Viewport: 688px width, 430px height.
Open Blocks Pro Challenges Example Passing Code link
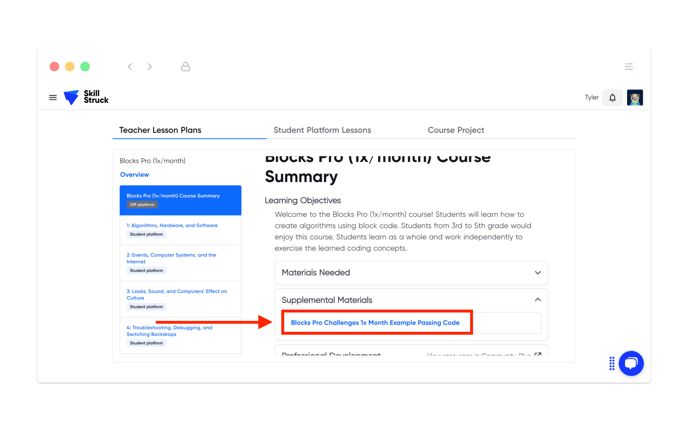375,322
